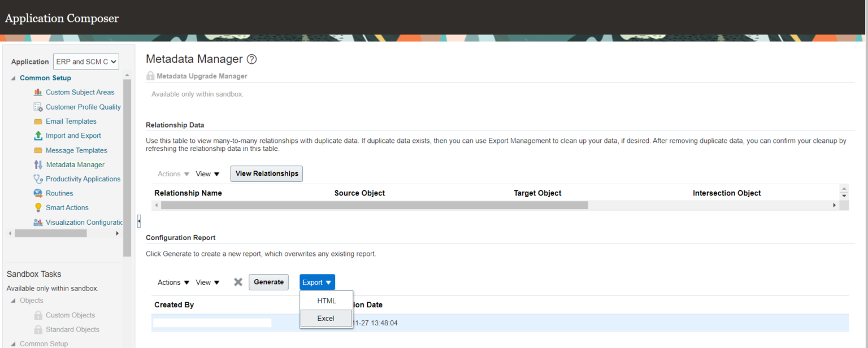
Task: Collapse the left navigation pane splitter
Action: [x=139, y=221]
